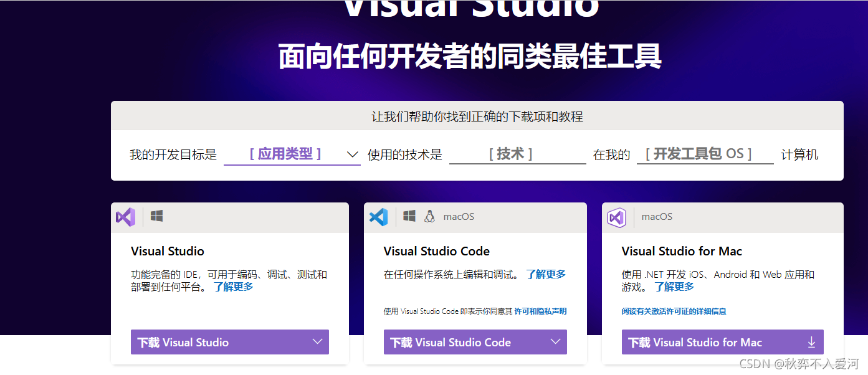Open 了解更多 link under Visual Studio Code
The height and width of the screenshot is (375, 868).
tap(546, 274)
